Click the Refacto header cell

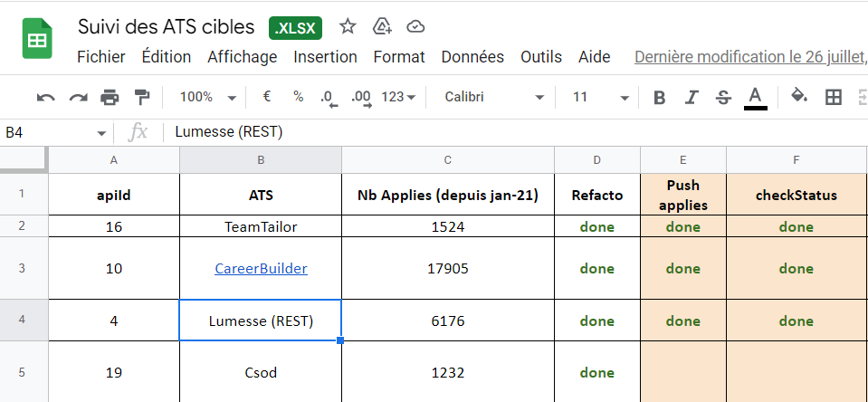pos(597,195)
